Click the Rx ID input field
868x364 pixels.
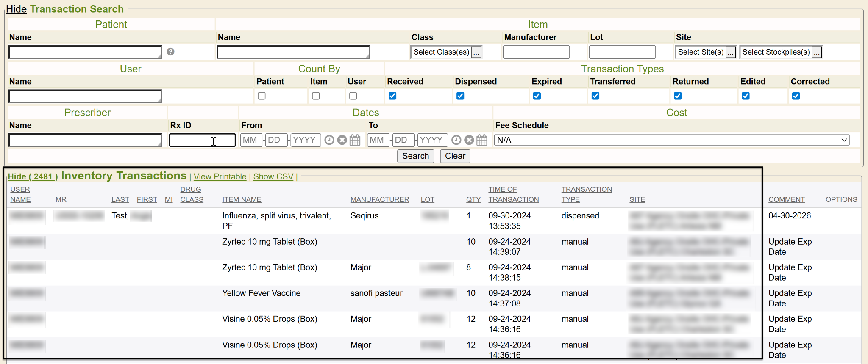(x=202, y=140)
